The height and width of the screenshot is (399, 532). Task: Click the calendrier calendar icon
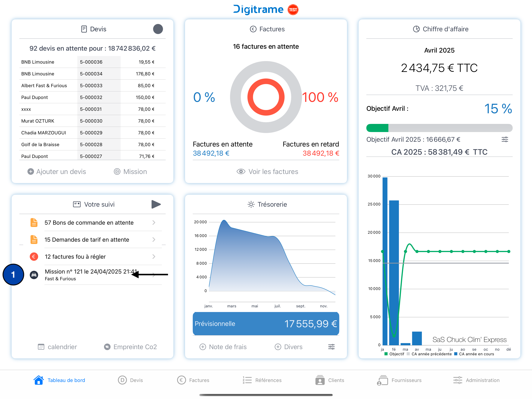click(41, 347)
